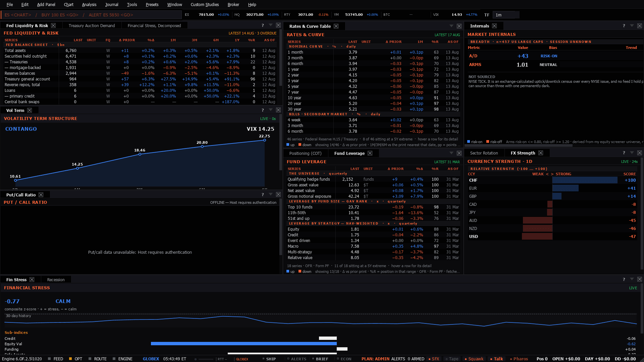The image size is (644, 362).
Task: Close the Put/Call Ratio tab
Action: 41,195
